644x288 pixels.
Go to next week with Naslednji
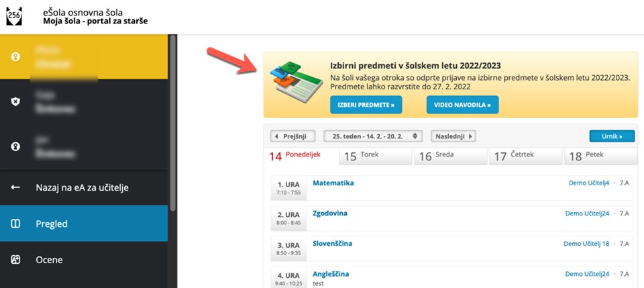coord(453,136)
